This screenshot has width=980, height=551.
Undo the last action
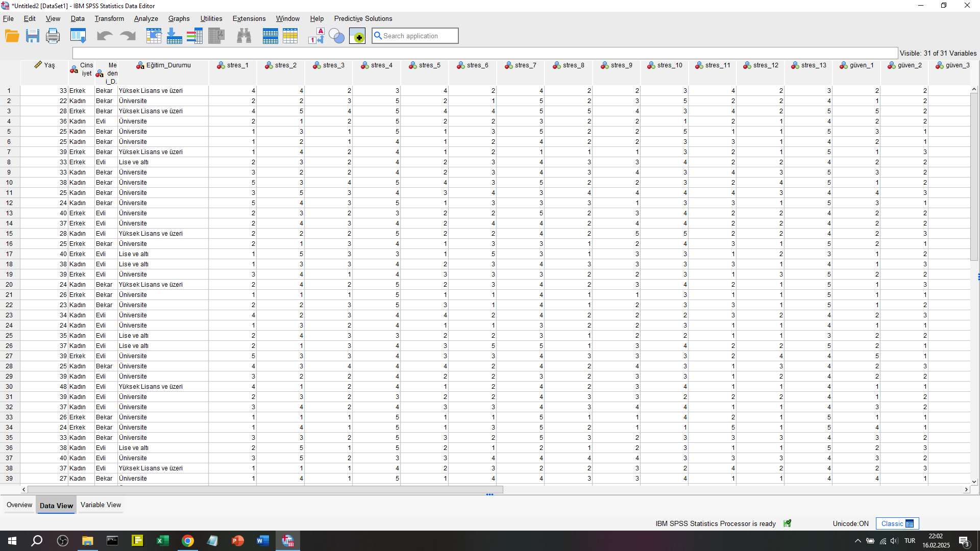104,36
